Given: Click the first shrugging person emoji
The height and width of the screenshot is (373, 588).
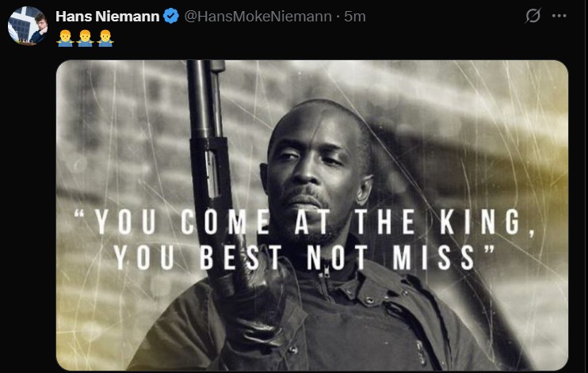Looking at the screenshot, I should click(x=65, y=38).
